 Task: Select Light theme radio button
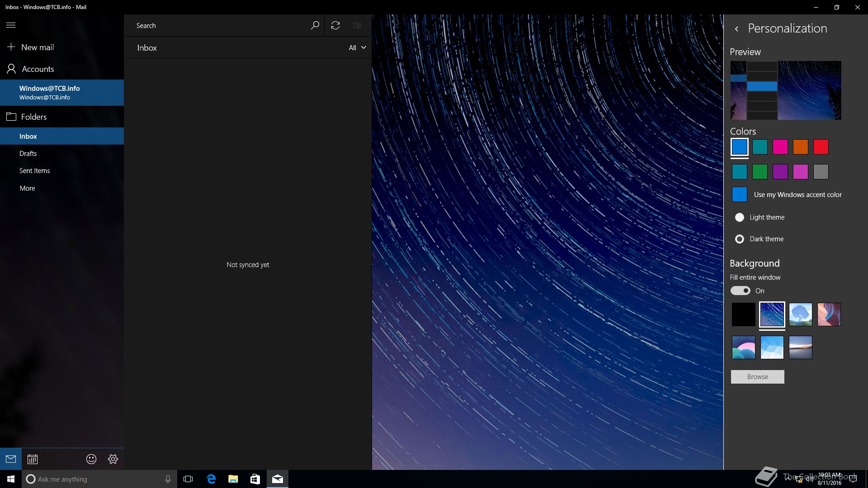(740, 217)
